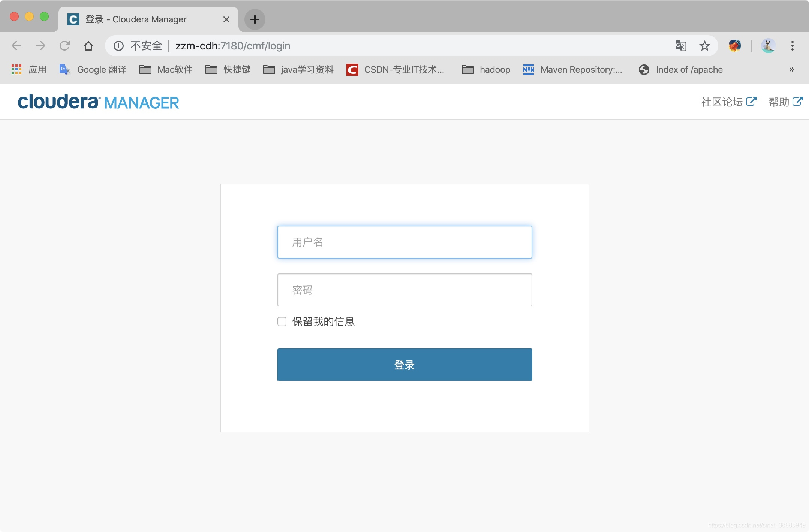The image size is (809, 532).
Task: Check the 保留我的信息 checkbox
Action: pos(282,321)
